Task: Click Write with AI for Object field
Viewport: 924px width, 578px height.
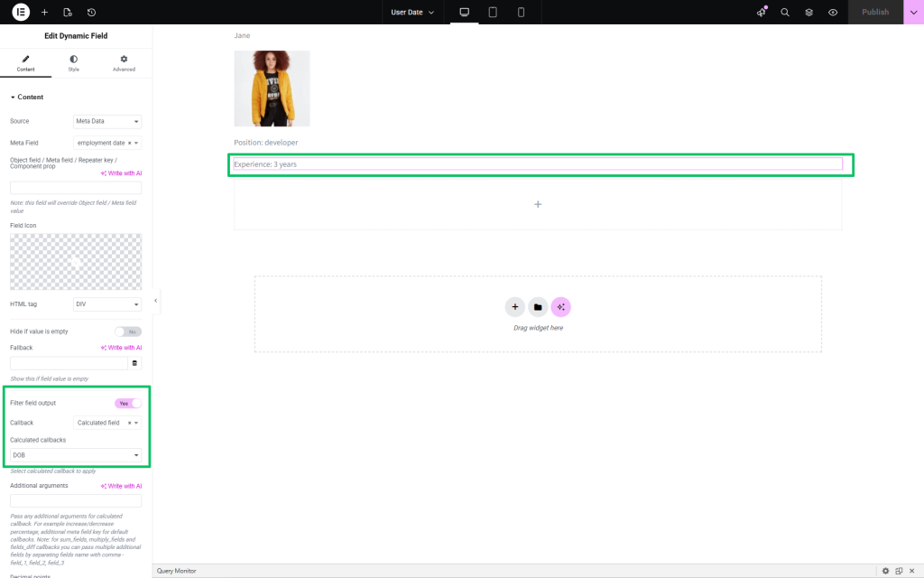Action: pyautogui.click(x=122, y=173)
